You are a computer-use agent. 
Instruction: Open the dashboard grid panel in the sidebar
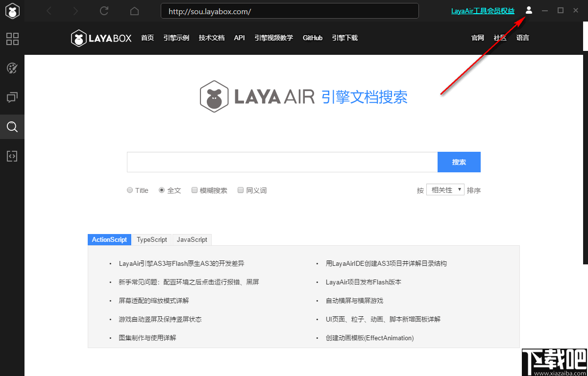pos(12,39)
